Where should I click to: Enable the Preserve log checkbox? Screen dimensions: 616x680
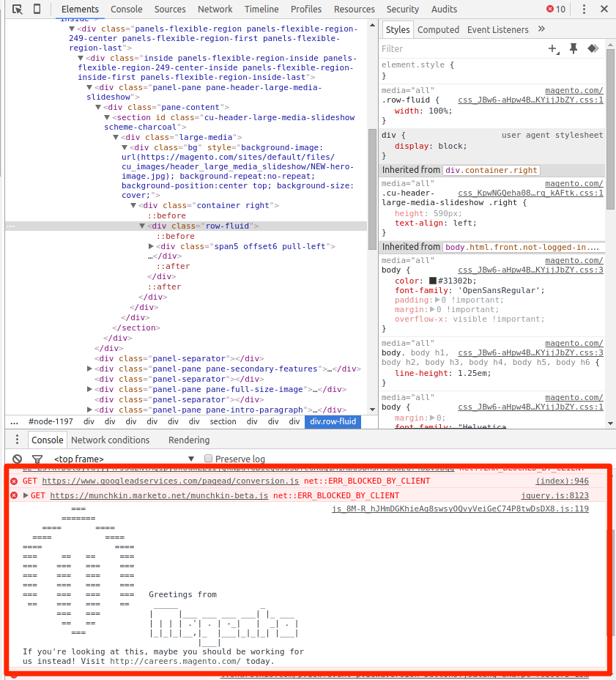(x=208, y=459)
